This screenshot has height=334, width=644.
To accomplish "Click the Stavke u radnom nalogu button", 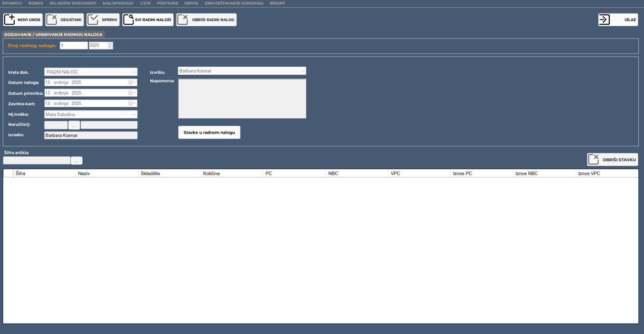I will tap(209, 133).
